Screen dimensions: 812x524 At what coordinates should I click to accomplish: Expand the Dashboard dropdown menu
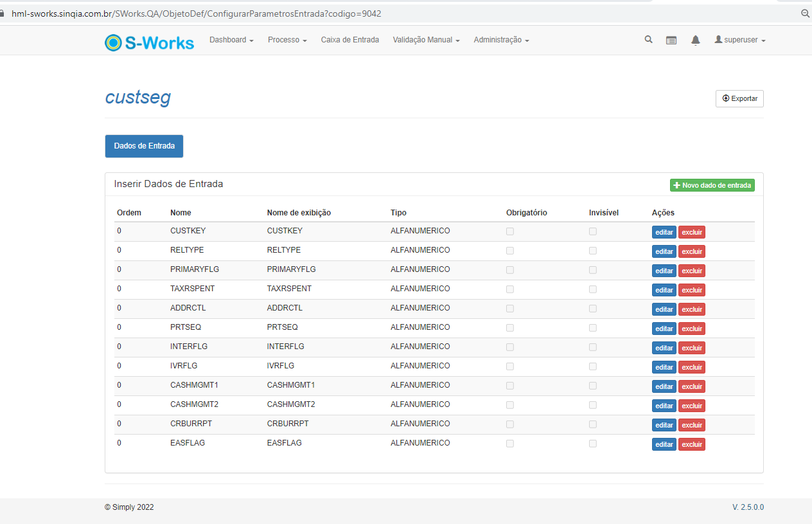tap(231, 40)
